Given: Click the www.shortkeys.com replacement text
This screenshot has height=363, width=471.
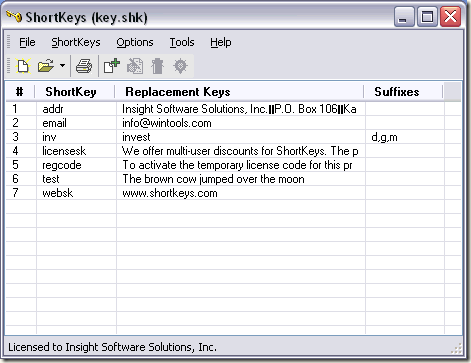Looking at the screenshot, I should (170, 193).
